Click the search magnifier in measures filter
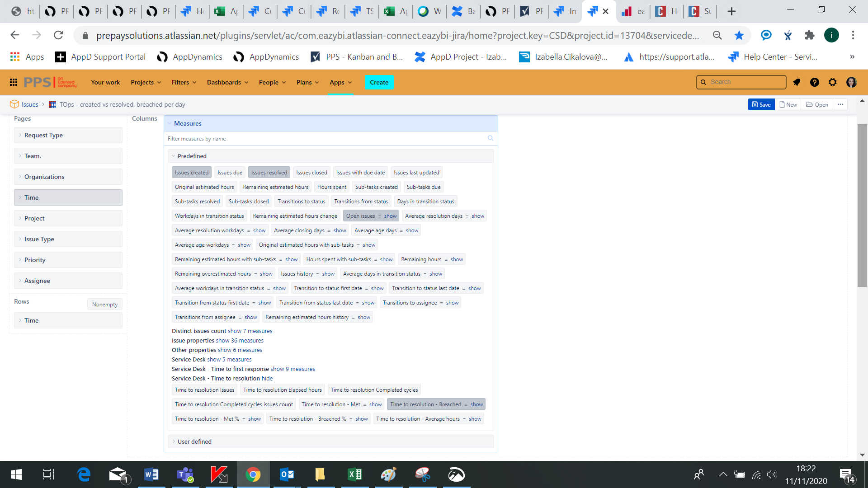This screenshot has height=488, width=868. 491,138
